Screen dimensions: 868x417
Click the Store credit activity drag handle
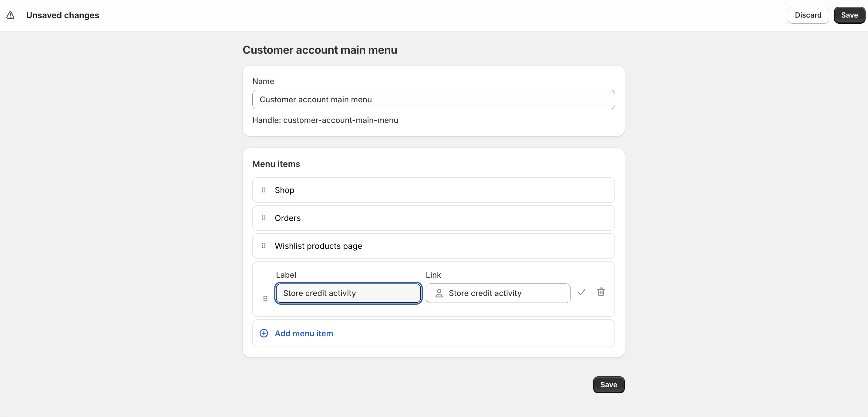(x=265, y=299)
